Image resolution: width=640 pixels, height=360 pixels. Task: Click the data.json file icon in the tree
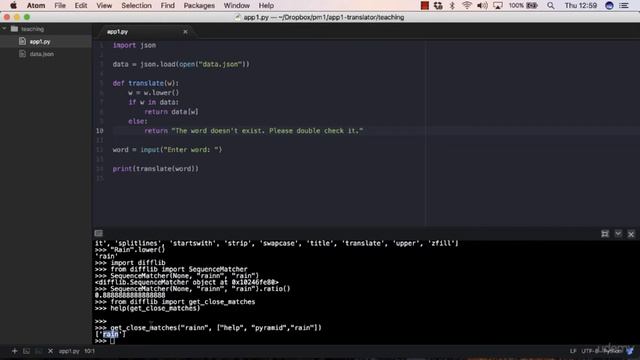(22, 53)
